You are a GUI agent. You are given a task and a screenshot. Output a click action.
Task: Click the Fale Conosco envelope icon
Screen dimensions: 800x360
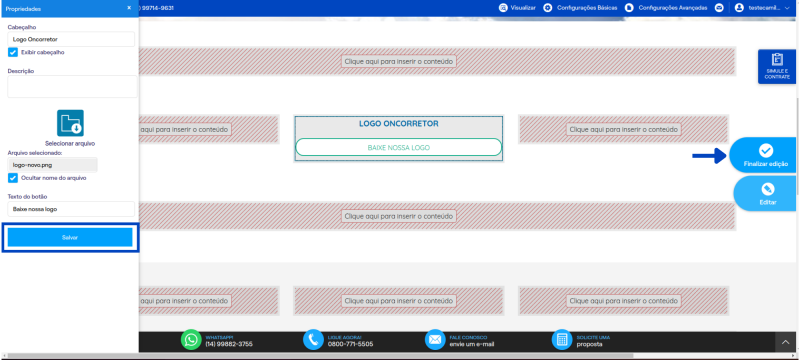pyautogui.click(x=435, y=340)
